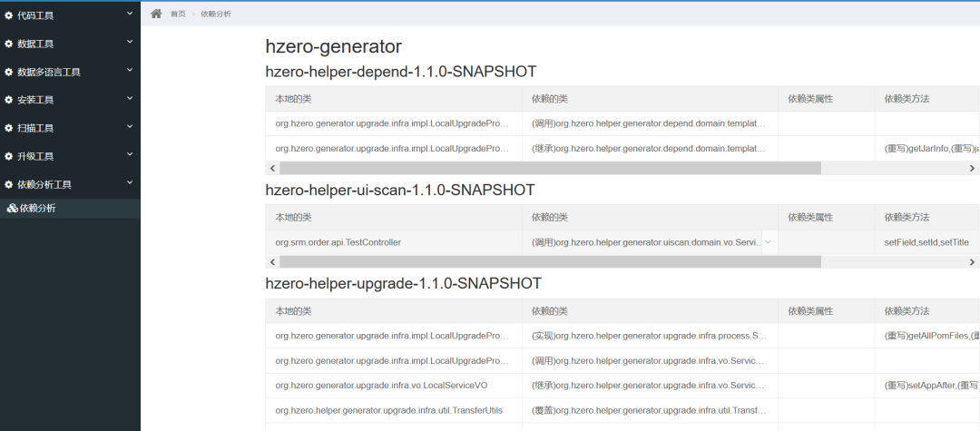Click the gear icon beside 数据多语言工具
Image resolution: width=980 pixels, height=431 pixels.
10,72
